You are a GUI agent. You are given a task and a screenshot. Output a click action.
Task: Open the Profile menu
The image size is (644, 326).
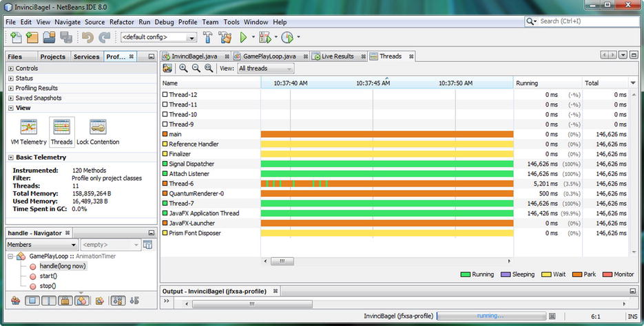pyautogui.click(x=188, y=22)
